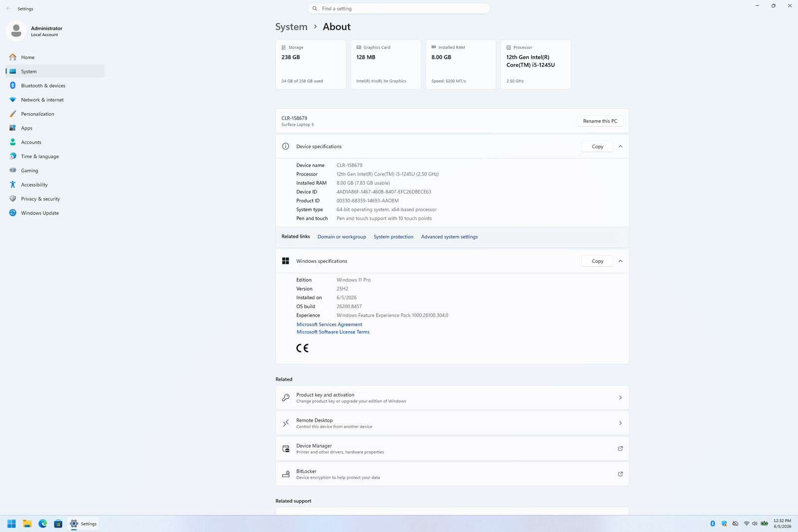Select Network & internet menu item
This screenshot has height=532, width=798.
pyautogui.click(x=55, y=100)
